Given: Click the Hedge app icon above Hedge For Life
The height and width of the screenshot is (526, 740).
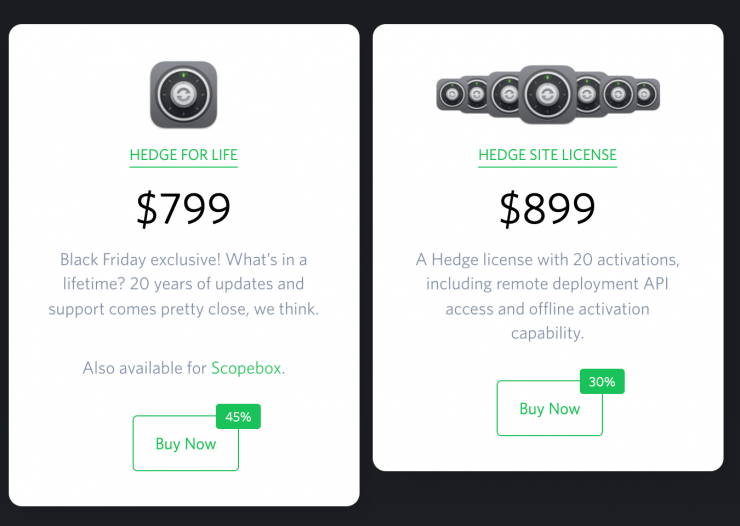Looking at the screenshot, I should (x=183, y=95).
